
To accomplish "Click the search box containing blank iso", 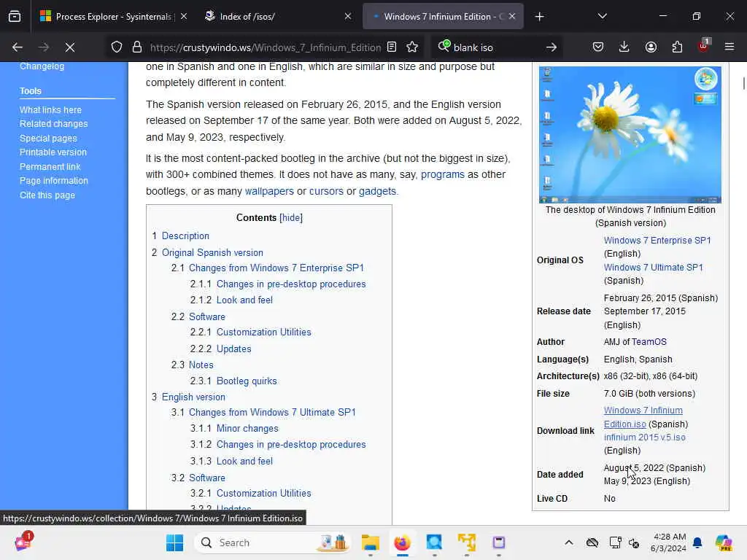I will (x=495, y=47).
